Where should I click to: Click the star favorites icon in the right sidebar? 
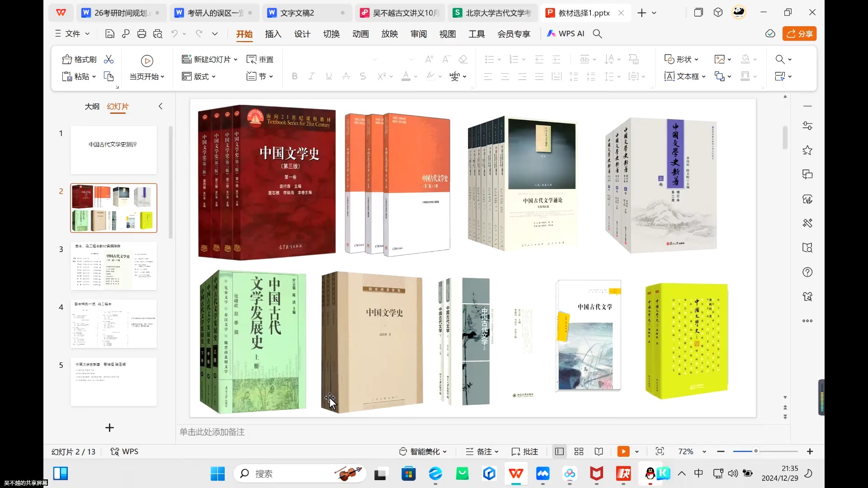pyautogui.click(x=807, y=150)
